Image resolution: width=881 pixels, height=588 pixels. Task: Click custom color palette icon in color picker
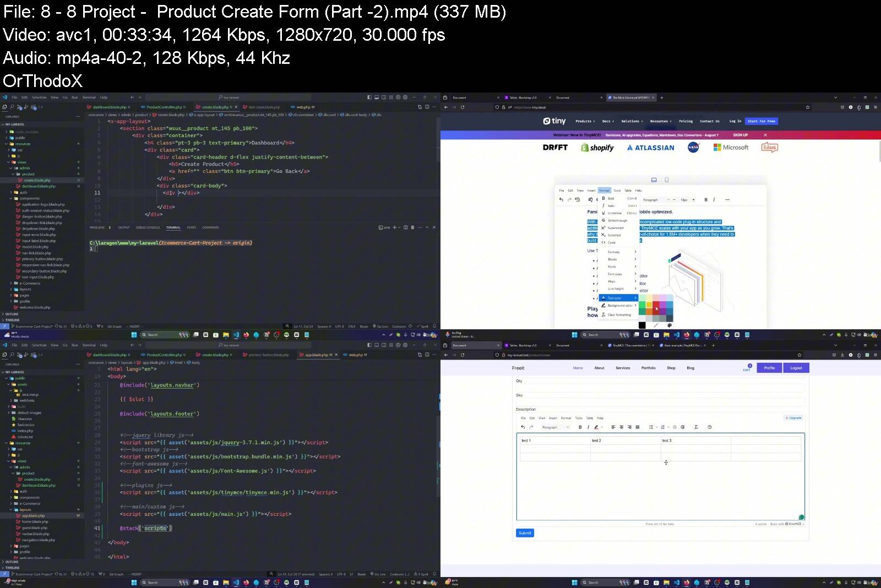pyautogui.click(x=670, y=325)
